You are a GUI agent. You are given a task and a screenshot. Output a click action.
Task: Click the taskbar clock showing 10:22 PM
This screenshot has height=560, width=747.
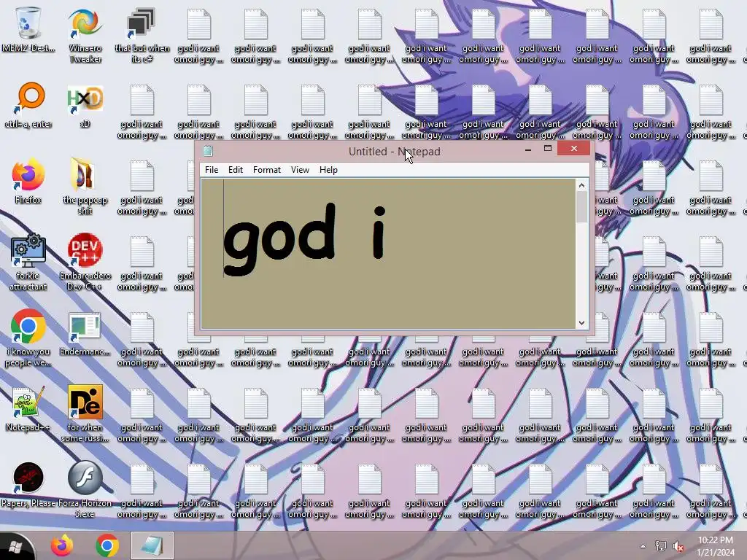pyautogui.click(x=716, y=546)
